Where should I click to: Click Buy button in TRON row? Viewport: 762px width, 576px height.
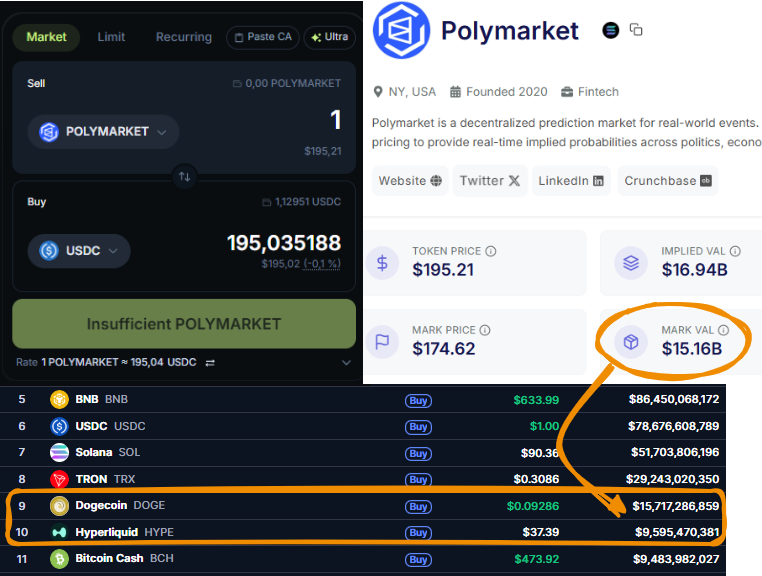coord(418,480)
